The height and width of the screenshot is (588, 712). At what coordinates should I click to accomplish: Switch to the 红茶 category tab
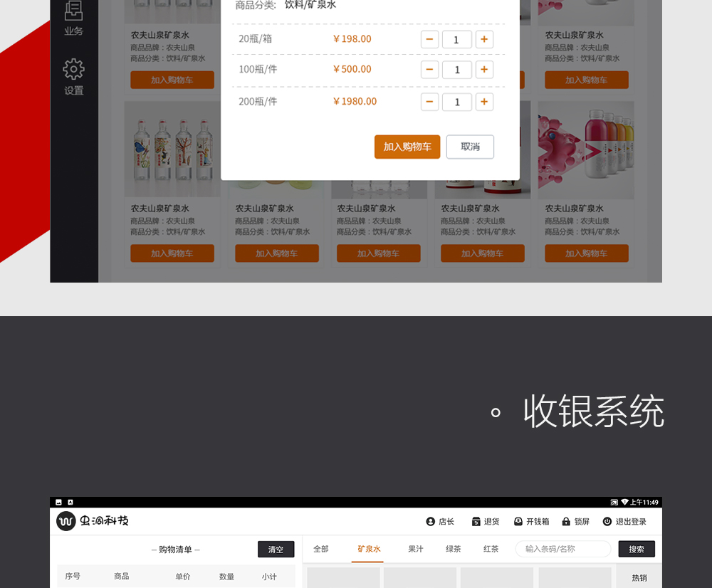point(491,549)
